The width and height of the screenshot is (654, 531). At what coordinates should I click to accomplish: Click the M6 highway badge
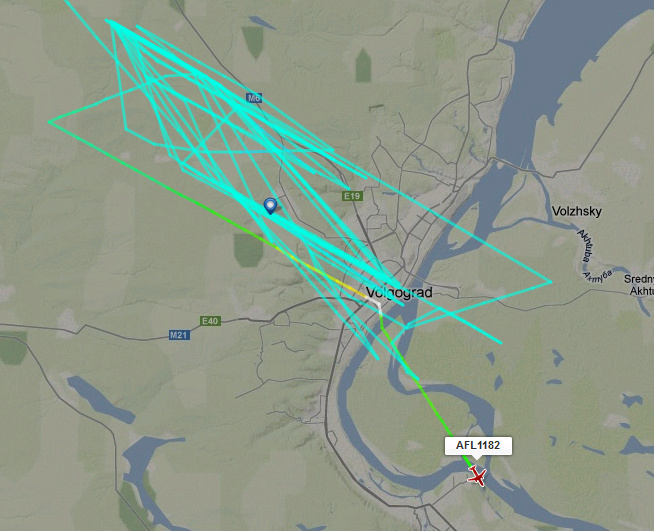tap(254, 98)
